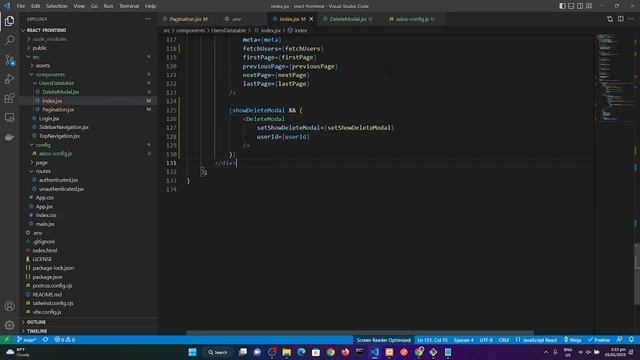Open notifications bell in status bar
640x360 pixels.
(x=631, y=340)
